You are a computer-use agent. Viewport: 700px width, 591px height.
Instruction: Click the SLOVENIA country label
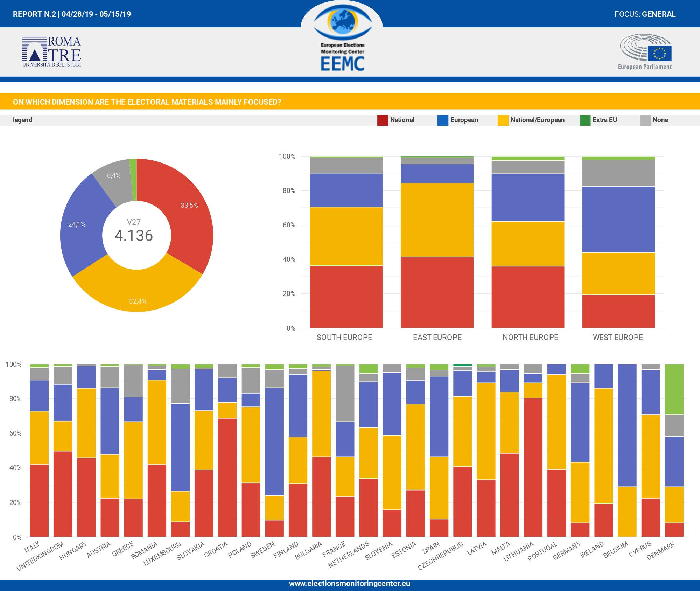tap(379, 551)
